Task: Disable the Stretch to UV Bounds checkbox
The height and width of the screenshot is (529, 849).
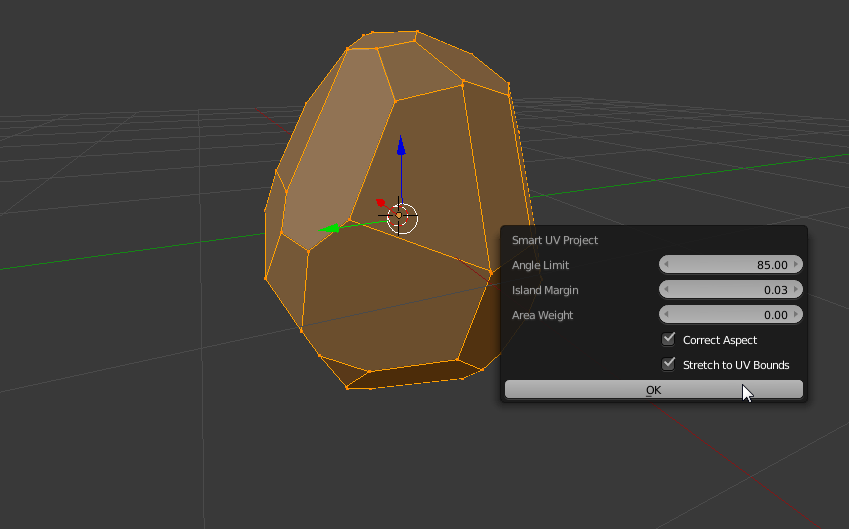Action: point(669,364)
